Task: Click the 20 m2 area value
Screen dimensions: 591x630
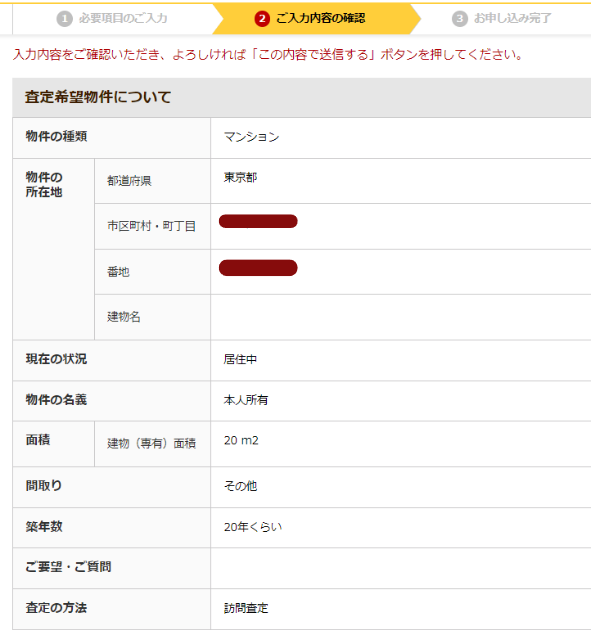Action: pos(241,440)
